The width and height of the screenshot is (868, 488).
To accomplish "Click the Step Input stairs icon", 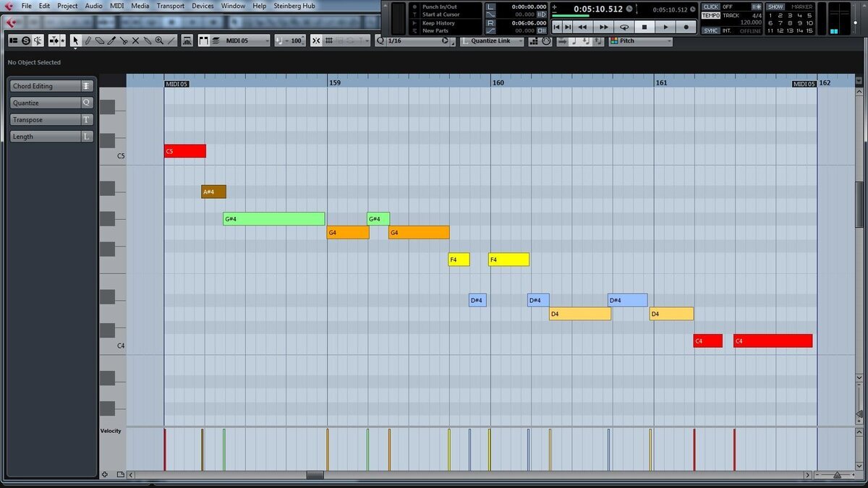I will [x=533, y=41].
